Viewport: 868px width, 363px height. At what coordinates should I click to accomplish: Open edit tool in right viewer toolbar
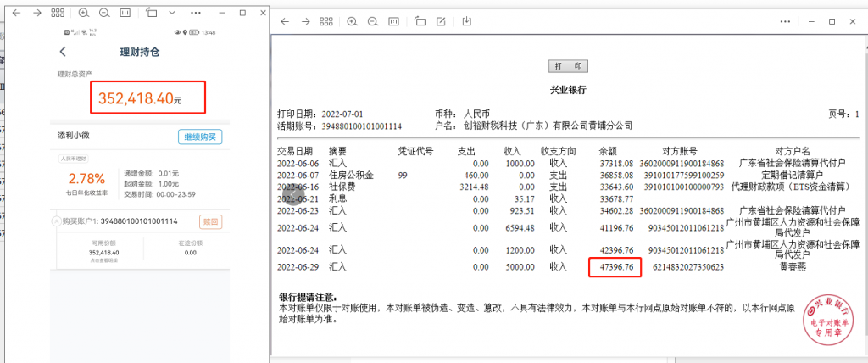pyautogui.click(x=441, y=21)
